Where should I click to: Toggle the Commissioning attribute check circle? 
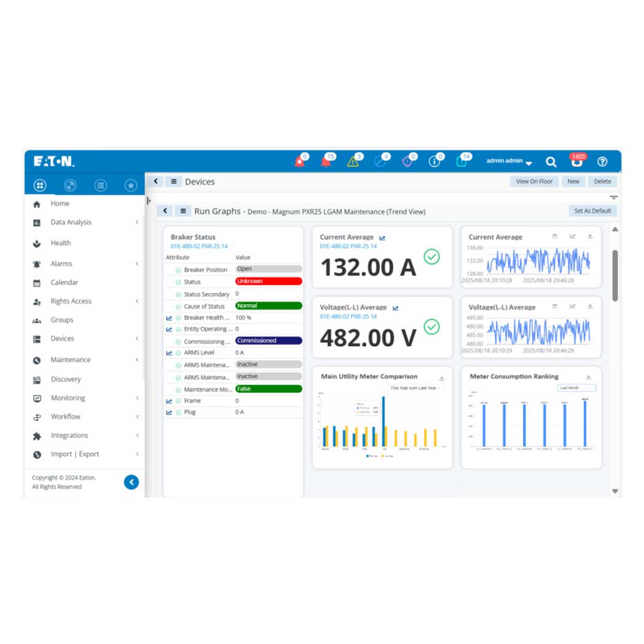(x=178, y=342)
